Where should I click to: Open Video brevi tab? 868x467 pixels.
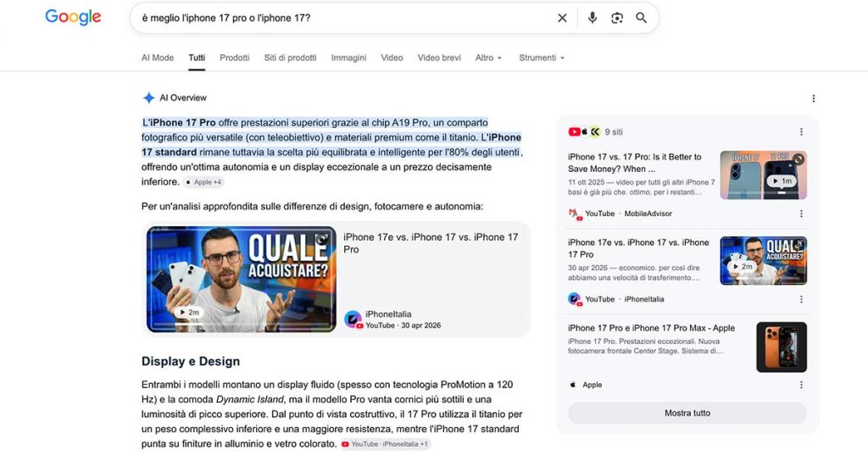439,58
